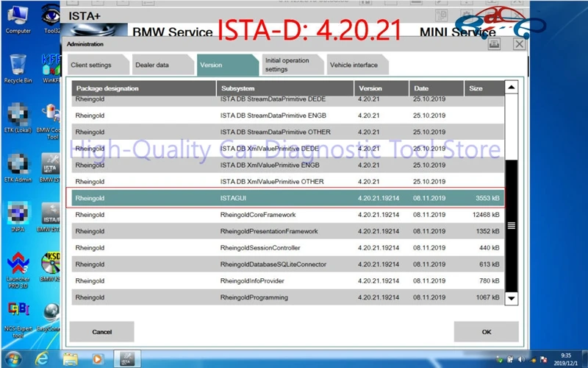Viewport: 588px width, 368px height.
Task: Open the Recycle Bin icon
Action: click(18, 69)
